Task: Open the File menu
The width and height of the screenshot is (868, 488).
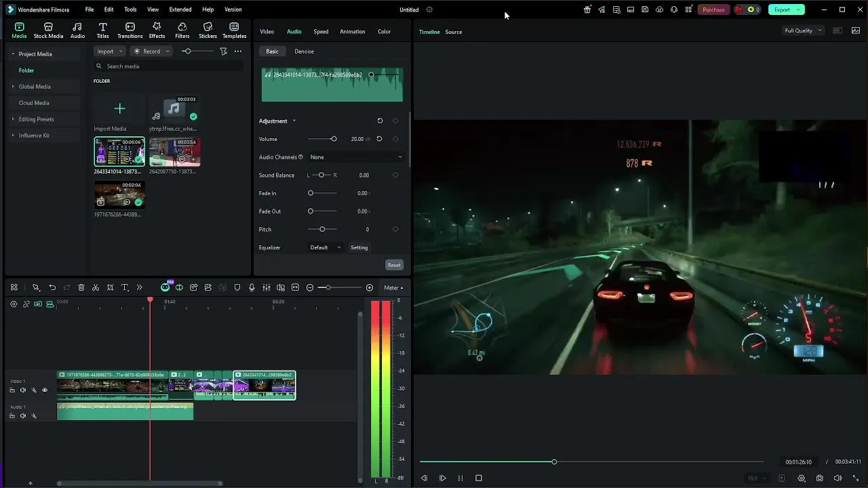Action: [x=90, y=9]
